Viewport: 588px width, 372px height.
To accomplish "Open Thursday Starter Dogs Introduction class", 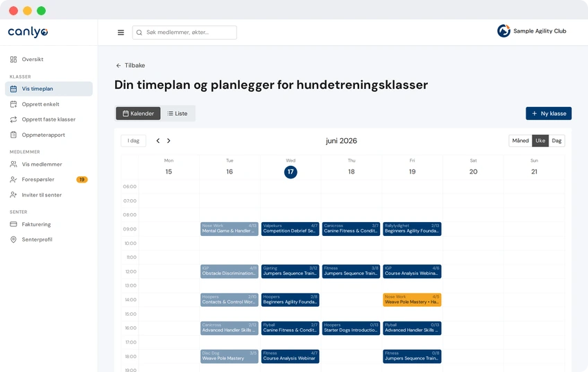I will pyautogui.click(x=351, y=328).
